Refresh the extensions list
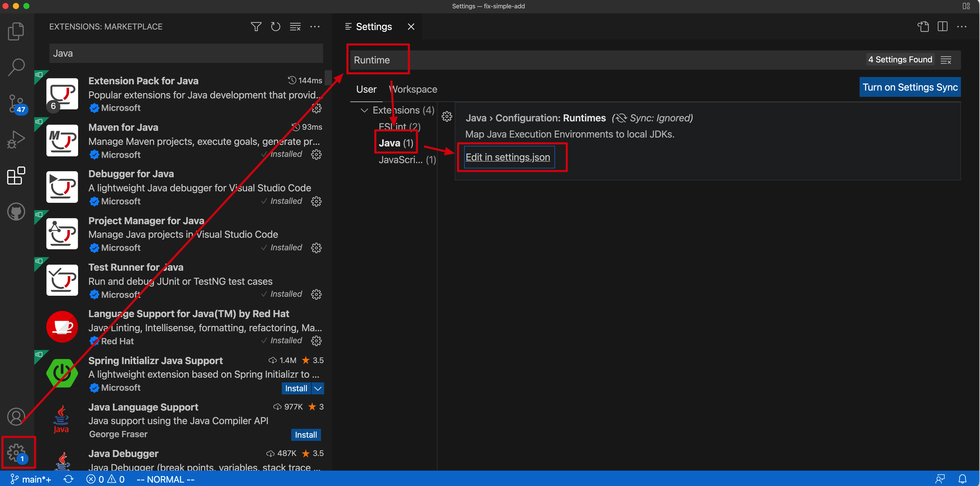This screenshot has height=486, width=980. [276, 27]
